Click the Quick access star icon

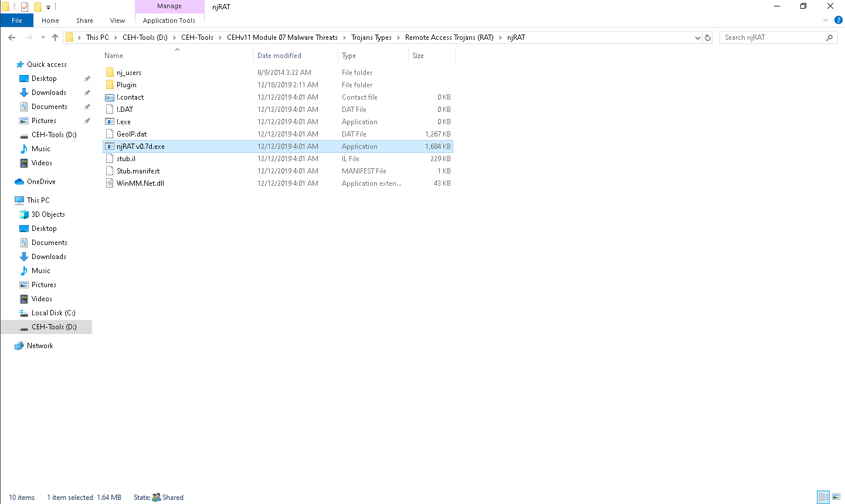coord(19,64)
